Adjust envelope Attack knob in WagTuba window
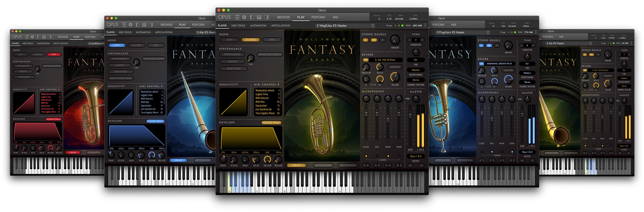The image size is (644, 212). click(x=234, y=159)
